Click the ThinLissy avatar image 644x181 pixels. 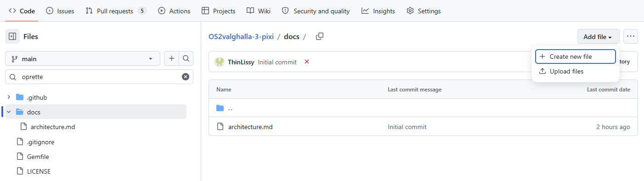[x=220, y=62]
